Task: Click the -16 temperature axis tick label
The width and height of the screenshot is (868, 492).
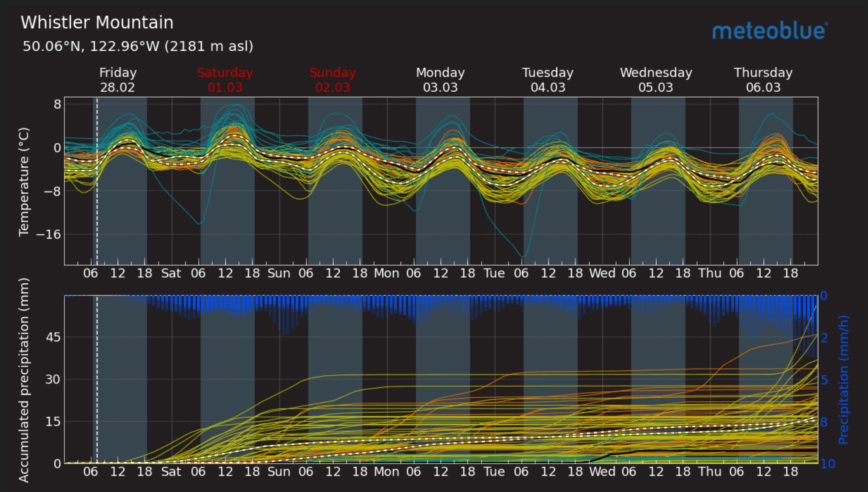Action: pos(48,235)
